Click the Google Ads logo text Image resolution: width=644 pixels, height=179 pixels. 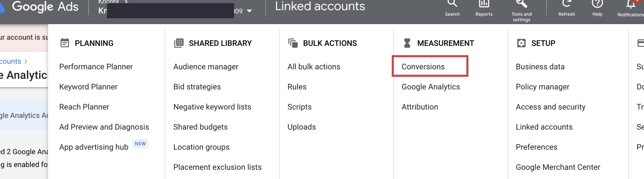45,7
